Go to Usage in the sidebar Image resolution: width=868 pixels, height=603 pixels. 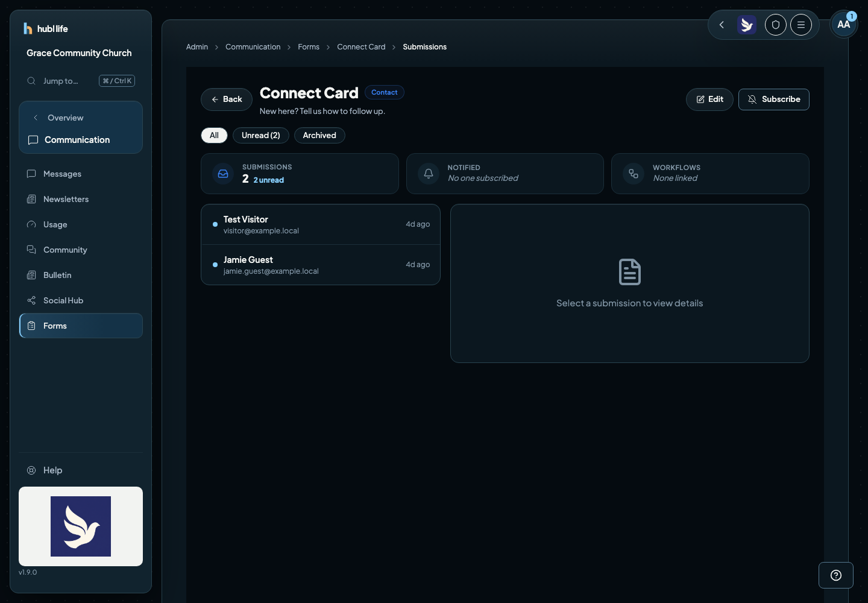(81, 224)
